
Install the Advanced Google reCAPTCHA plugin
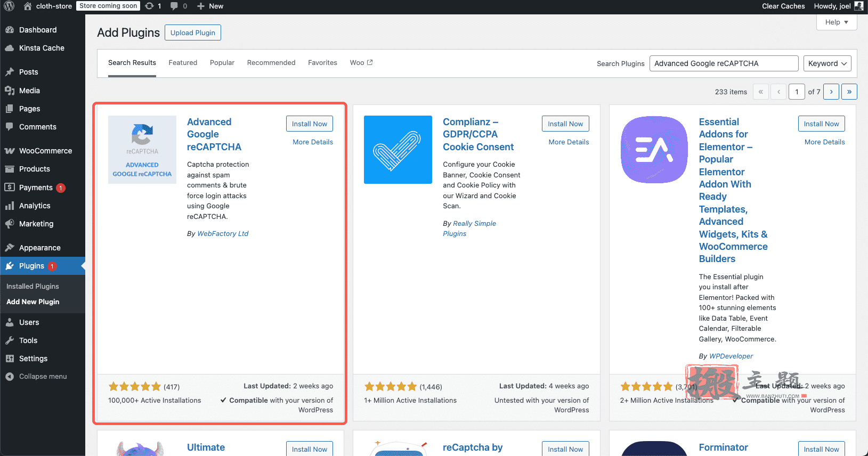coord(310,124)
